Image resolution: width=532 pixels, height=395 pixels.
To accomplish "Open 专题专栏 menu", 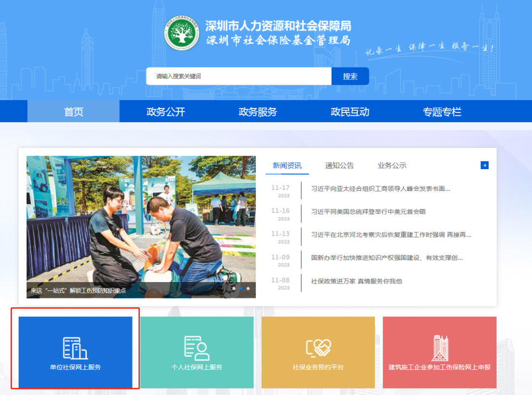I will point(442,111).
